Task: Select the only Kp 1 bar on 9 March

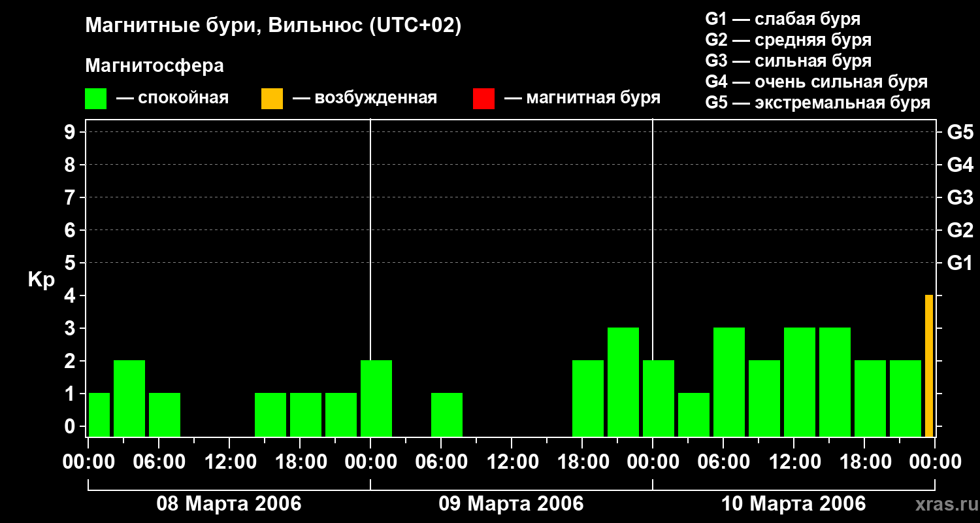Action: (447, 415)
